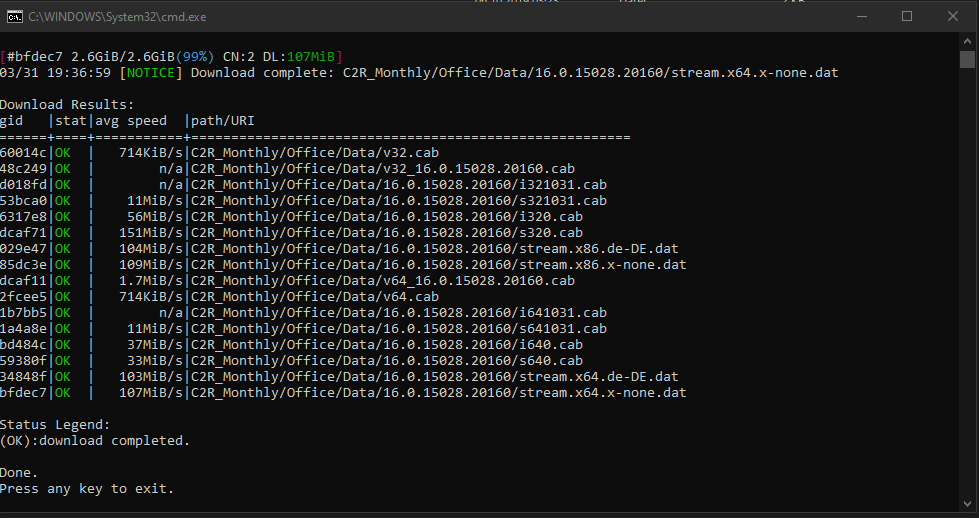
Task: Click the 56MiB/s speed value
Action: [155, 217]
